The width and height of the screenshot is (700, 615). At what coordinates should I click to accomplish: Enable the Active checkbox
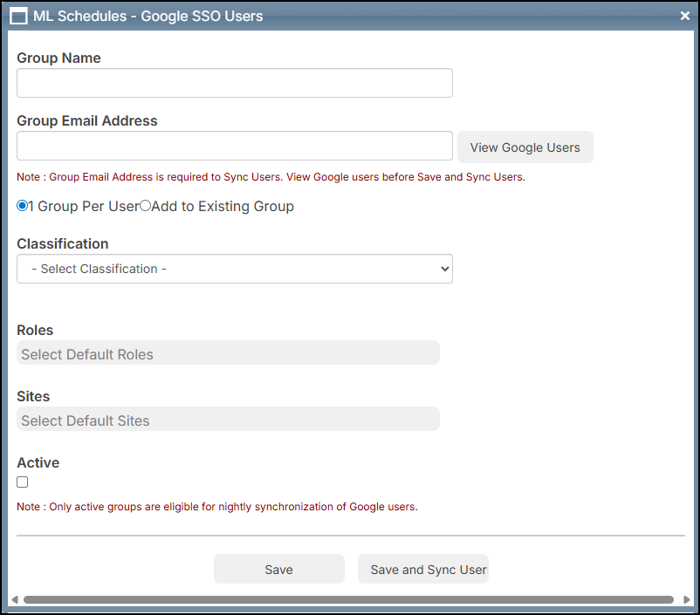[x=23, y=482]
